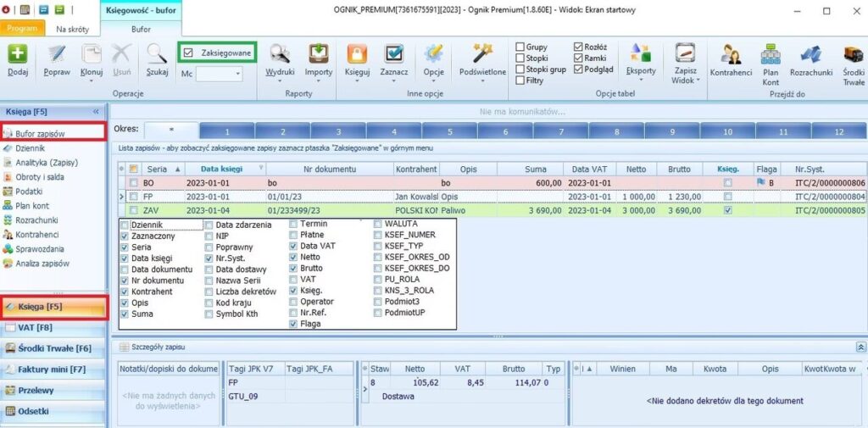This screenshot has height=428, width=868.
Task: Select period tab number 4
Action: [x=393, y=131]
